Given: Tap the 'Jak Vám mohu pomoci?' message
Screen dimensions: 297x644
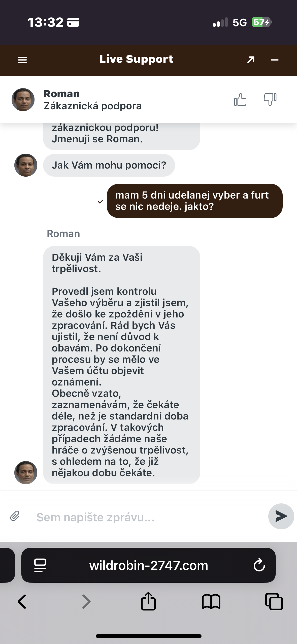Looking at the screenshot, I should pyautogui.click(x=109, y=165).
